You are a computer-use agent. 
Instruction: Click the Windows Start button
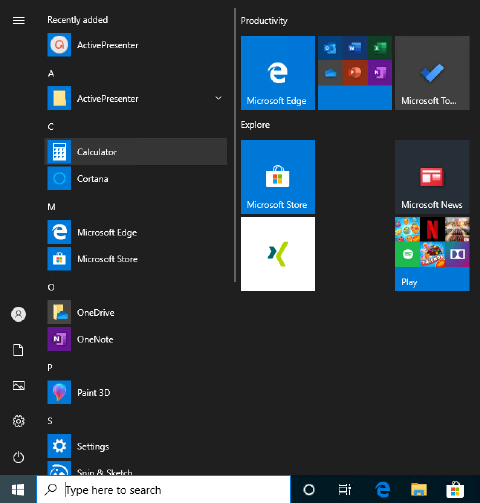click(18, 489)
